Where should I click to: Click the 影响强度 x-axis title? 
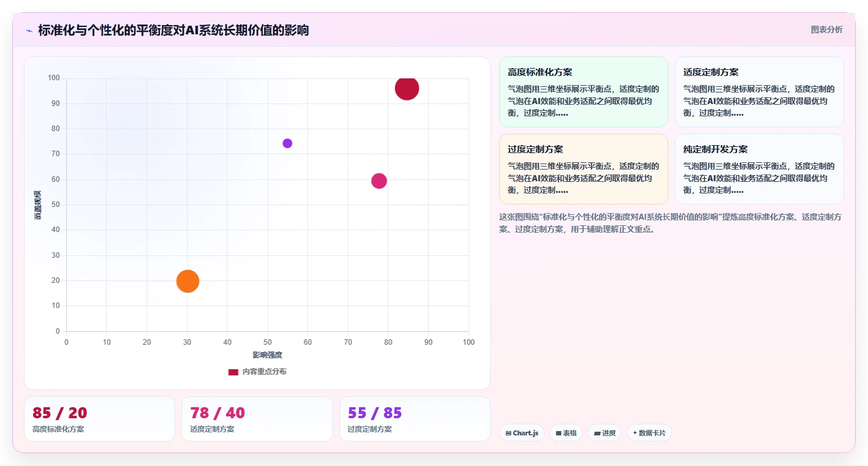(268, 355)
